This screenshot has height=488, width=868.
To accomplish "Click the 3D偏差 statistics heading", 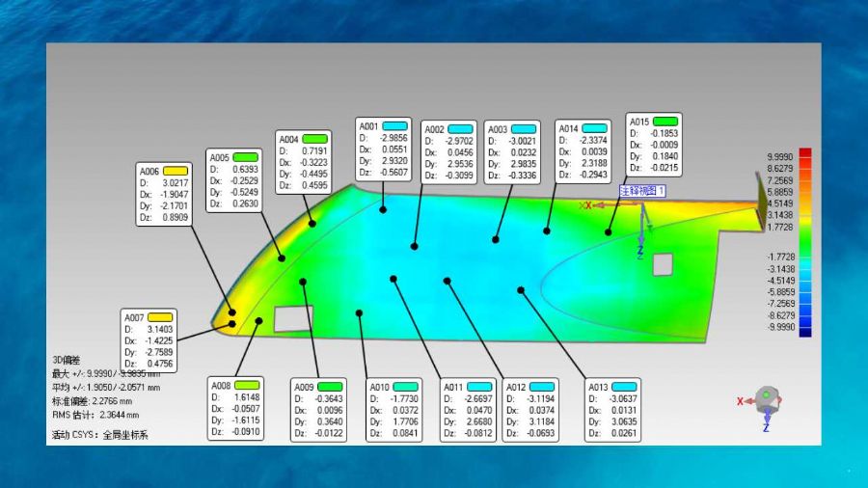I will tap(67, 360).
